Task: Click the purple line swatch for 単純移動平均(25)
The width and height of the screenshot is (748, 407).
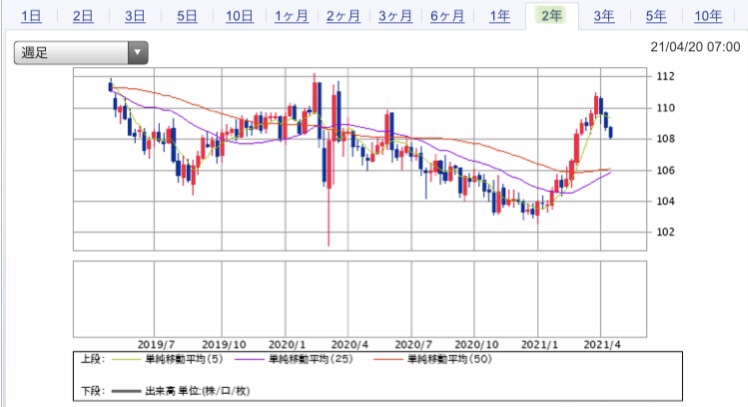Action: [x=249, y=359]
